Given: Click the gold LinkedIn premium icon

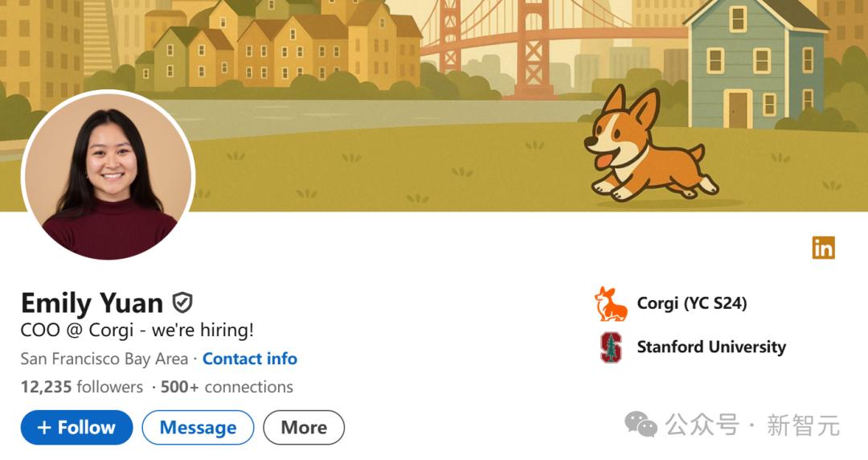Looking at the screenshot, I should click(x=823, y=248).
